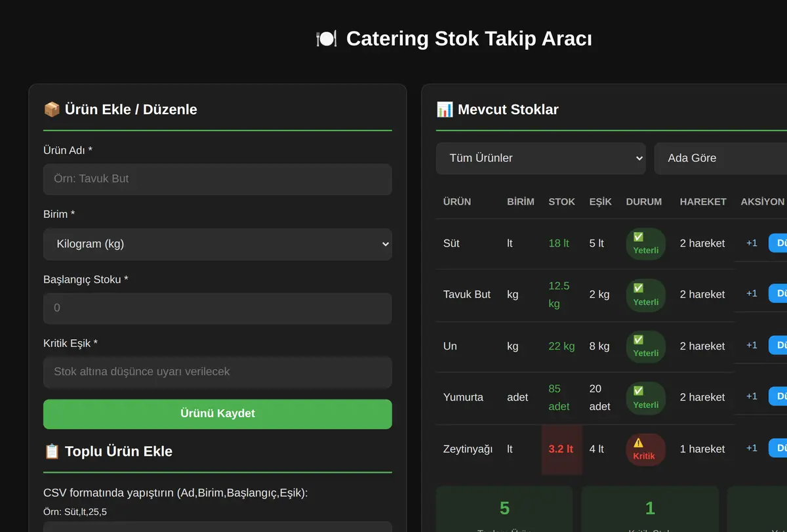Viewport: 787px width, 532px height.
Task: Click the Kritik Eşik input field
Action: 218,372
